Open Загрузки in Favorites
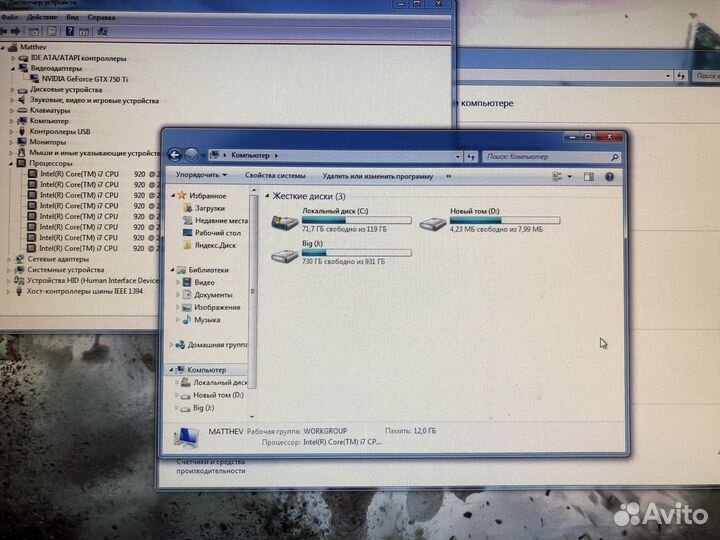This screenshot has height=540, width=720. click(x=210, y=208)
